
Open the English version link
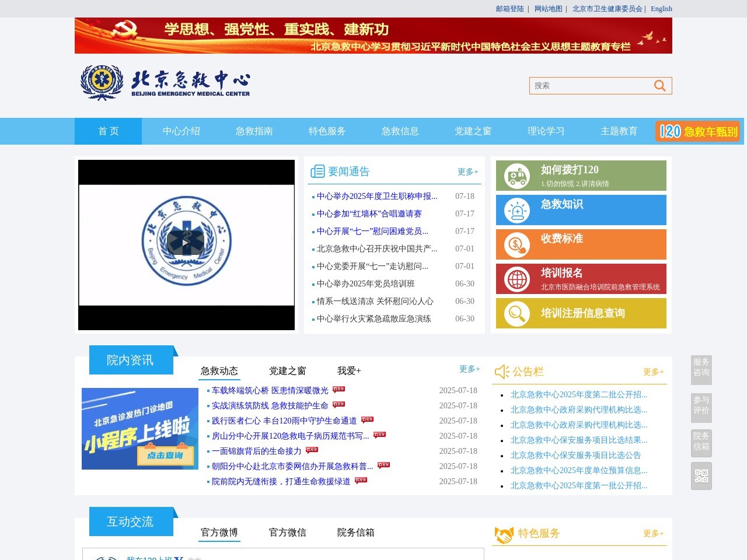pyautogui.click(x=661, y=9)
